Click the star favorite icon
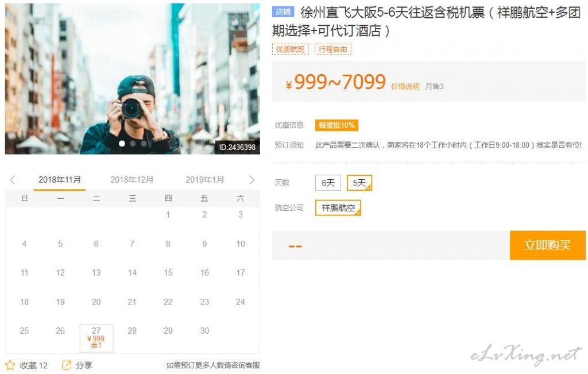The image size is (588, 374). 10,365
